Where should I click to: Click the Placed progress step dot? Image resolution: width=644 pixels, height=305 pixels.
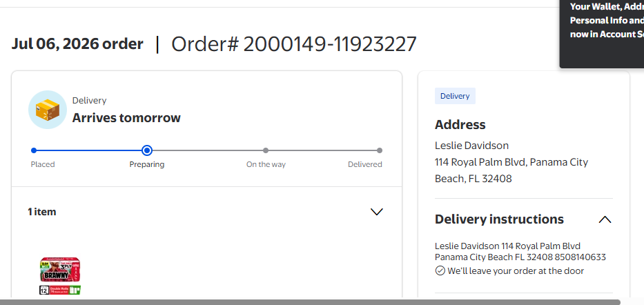coord(34,150)
